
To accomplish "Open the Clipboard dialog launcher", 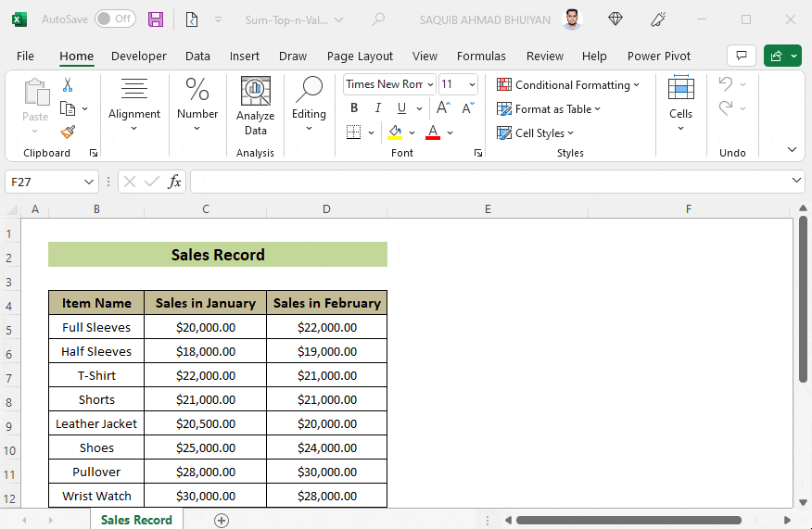I will coord(94,153).
